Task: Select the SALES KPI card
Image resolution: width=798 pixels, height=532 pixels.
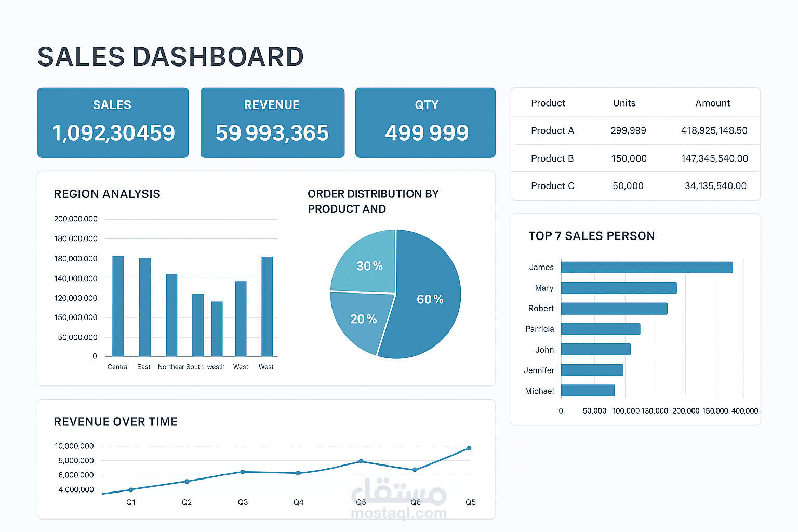Action: [113, 122]
